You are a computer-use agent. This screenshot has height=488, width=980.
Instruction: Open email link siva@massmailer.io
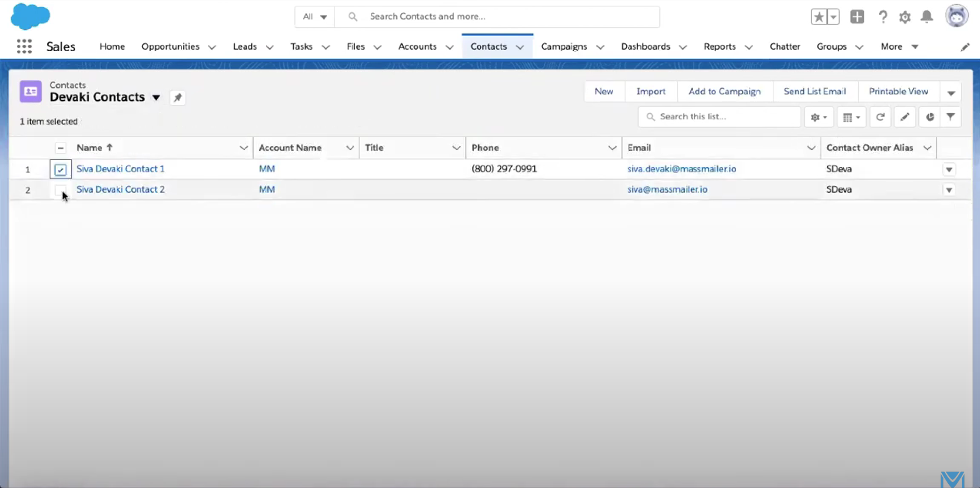tap(667, 189)
